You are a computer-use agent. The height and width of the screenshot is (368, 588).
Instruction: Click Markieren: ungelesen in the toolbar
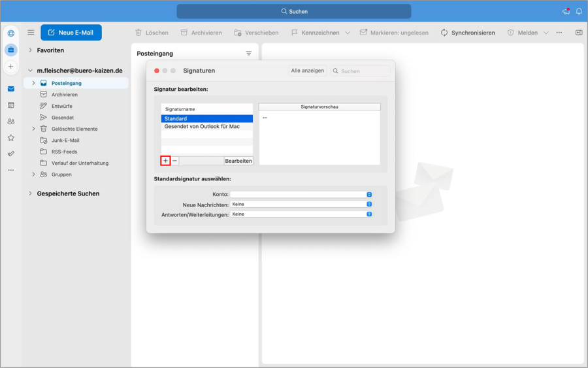(x=394, y=33)
